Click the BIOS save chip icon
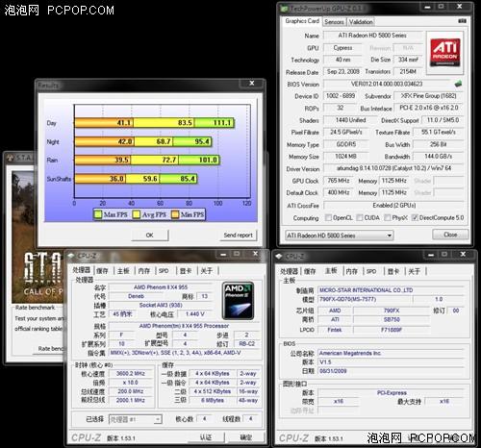The height and width of the screenshot is (448, 481). click(x=458, y=84)
